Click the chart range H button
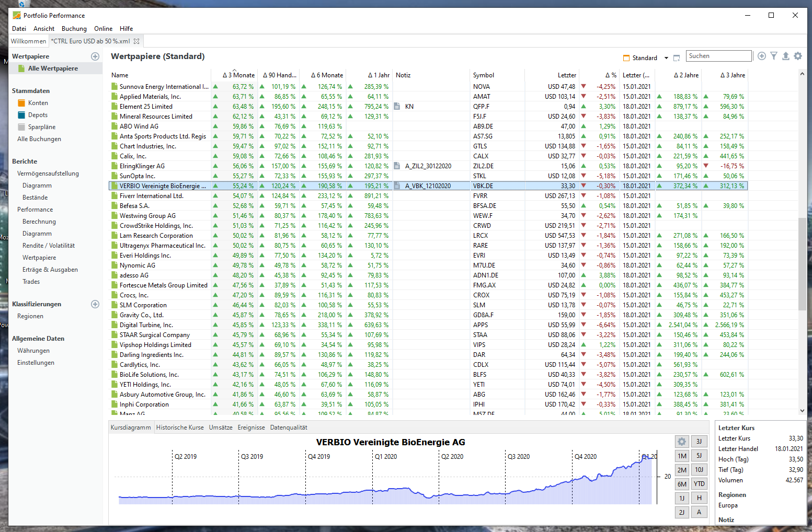Image resolution: width=812 pixels, height=532 pixels. 699,498
